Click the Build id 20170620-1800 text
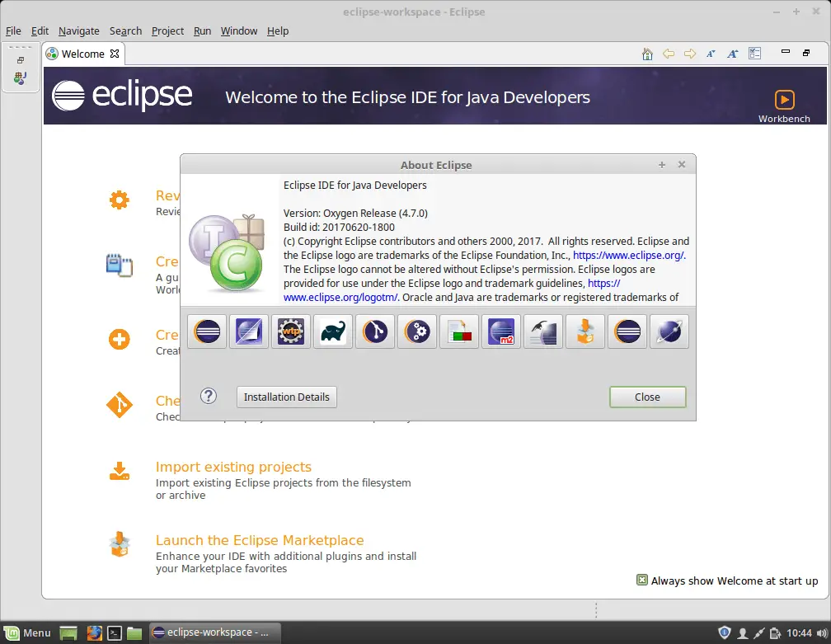 (x=339, y=227)
